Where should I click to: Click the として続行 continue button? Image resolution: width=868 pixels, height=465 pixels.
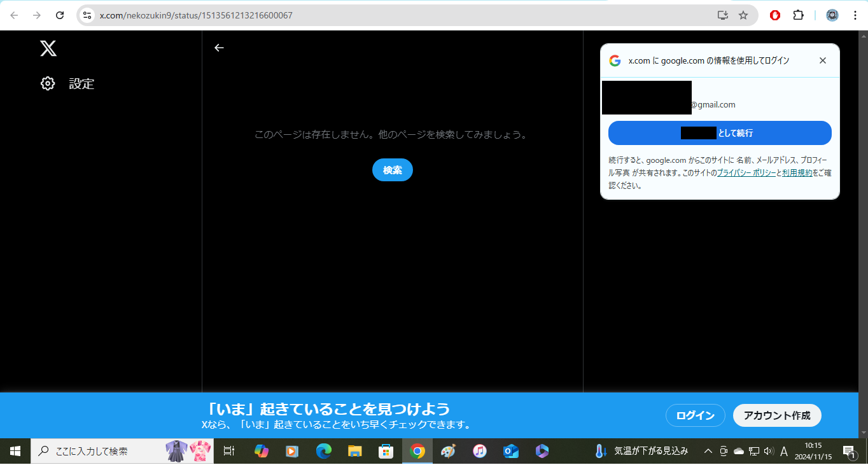tap(719, 133)
